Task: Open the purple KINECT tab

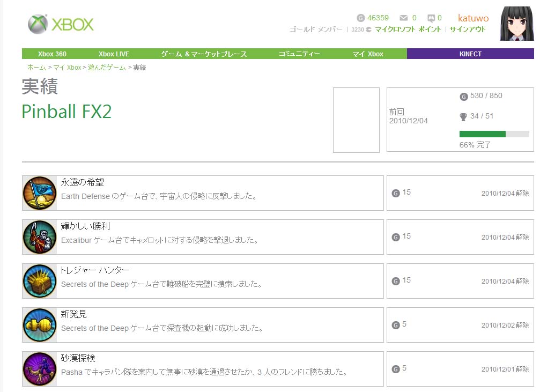Action: [470, 54]
